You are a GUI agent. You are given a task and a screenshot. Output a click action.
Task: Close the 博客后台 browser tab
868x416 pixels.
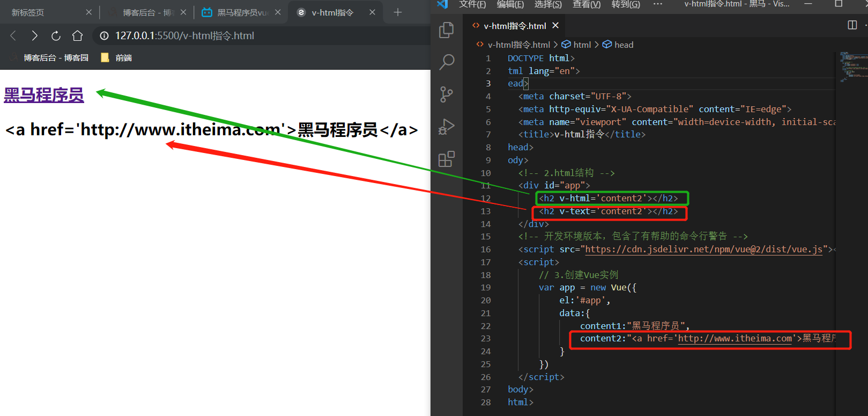(183, 12)
